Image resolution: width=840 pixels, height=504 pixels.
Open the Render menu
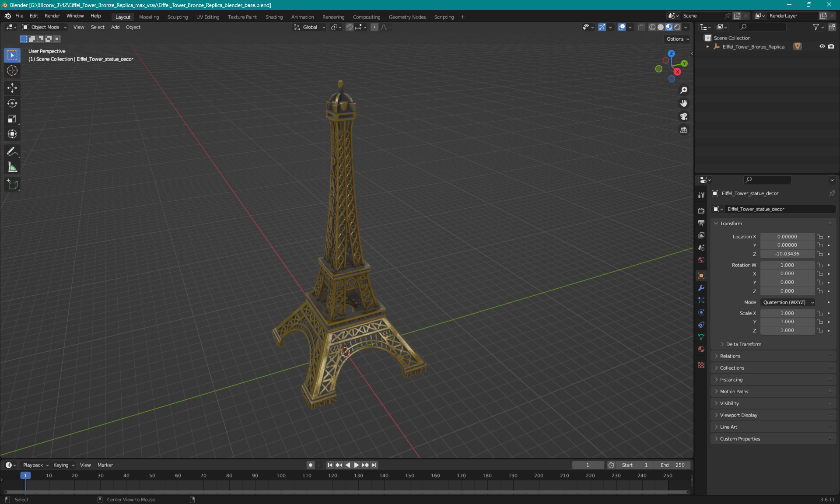pos(52,16)
